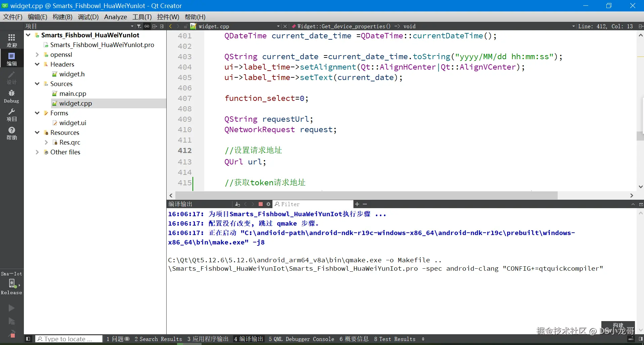Switch to the 编辑 (Edit) mode
The image size is (644, 345).
pos(12,59)
